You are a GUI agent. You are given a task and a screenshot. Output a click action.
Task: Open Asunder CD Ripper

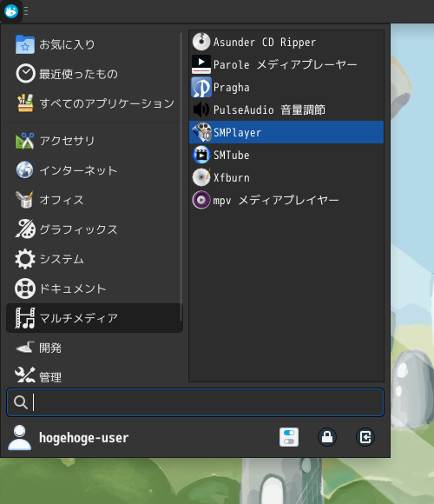click(x=286, y=42)
